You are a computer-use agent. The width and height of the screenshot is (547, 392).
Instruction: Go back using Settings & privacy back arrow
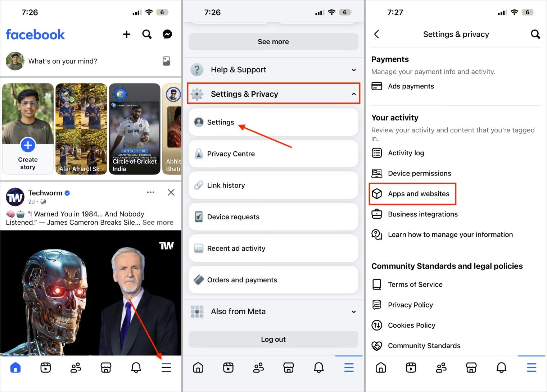pyautogui.click(x=376, y=34)
